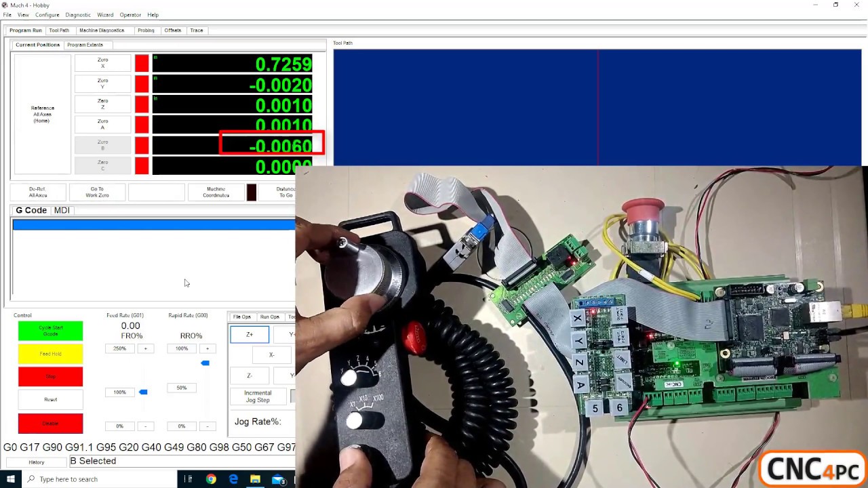Click the feed rate FRO% slider handle
This screenshot has width=868, height=488.
coord(143,392)
